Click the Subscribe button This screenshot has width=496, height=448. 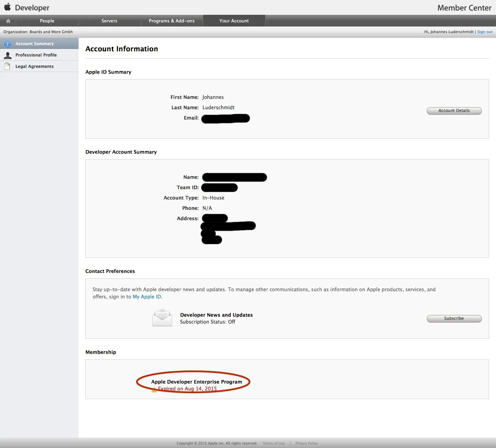[x=454, y=318]
